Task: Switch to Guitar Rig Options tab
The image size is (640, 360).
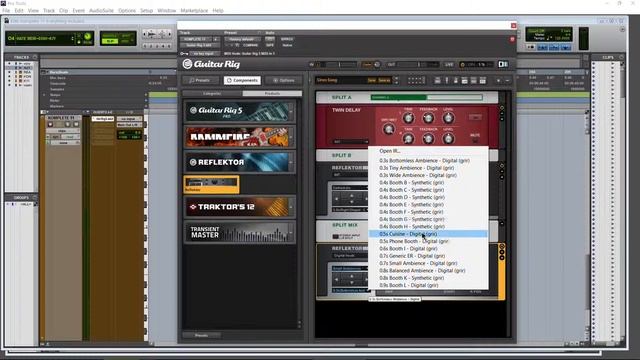Action: pyautogui.click(x=284, y=80)
